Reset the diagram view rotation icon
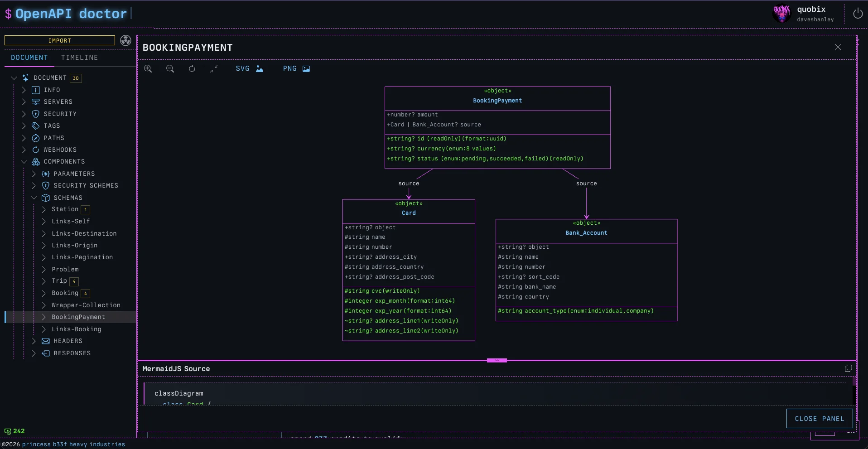The width and height of the screenshot is (868, 449). click(192, 69)
